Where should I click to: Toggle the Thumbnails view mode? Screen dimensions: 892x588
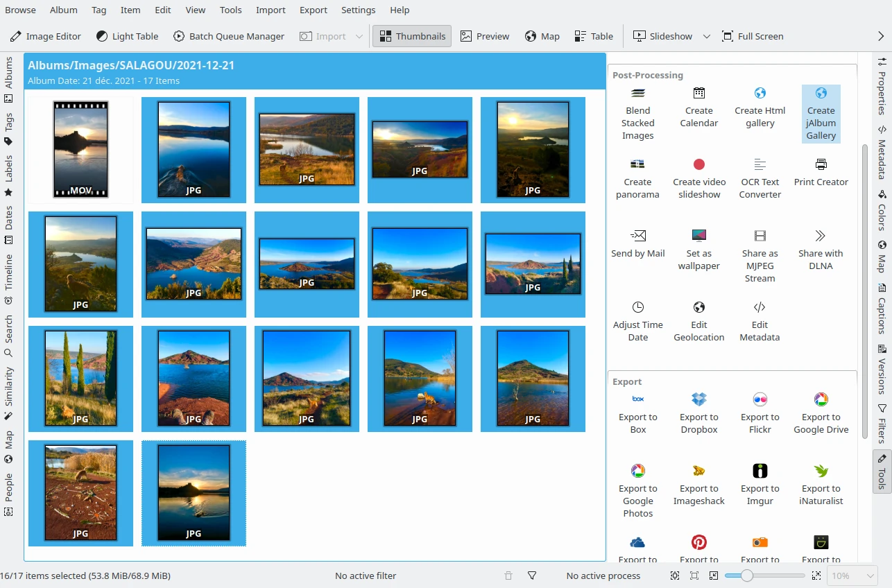[x=412, y=36]
